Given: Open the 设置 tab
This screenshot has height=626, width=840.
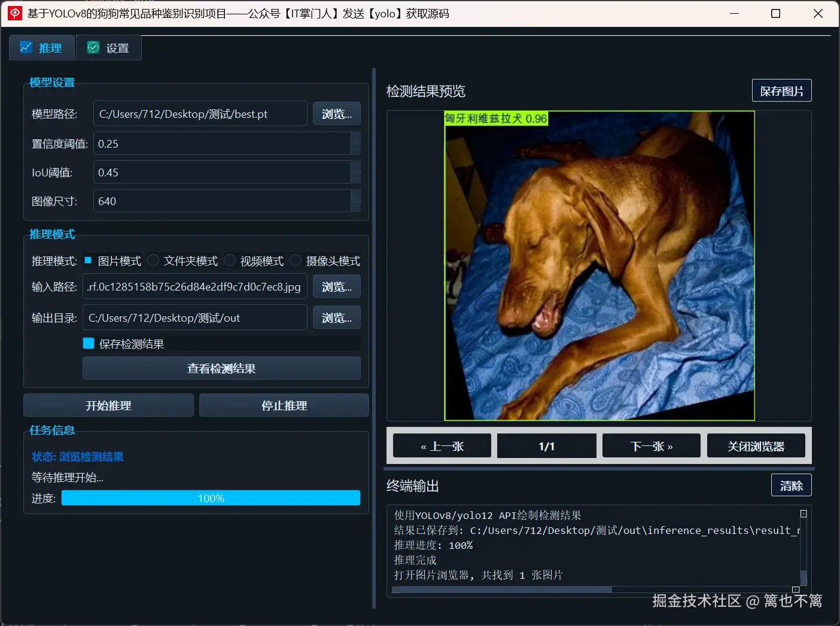Looking at the screenshot, I should (x=109, y=48).
